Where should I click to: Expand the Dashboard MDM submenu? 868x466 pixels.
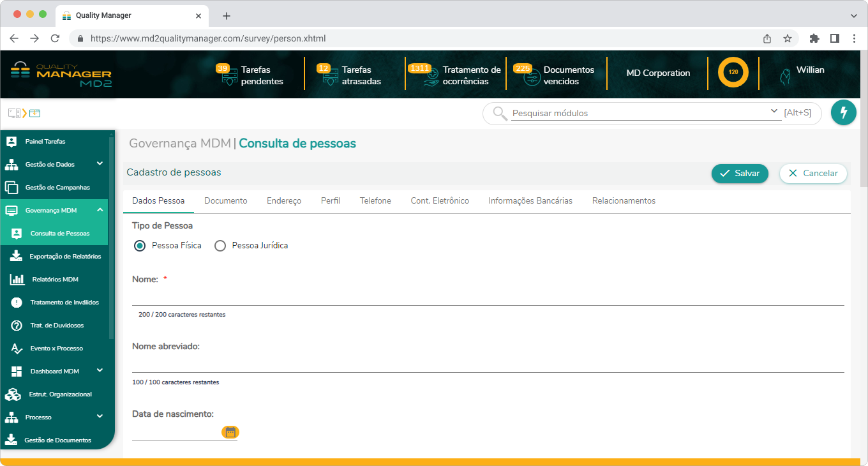pyautogui.click(x=100, y=371)
